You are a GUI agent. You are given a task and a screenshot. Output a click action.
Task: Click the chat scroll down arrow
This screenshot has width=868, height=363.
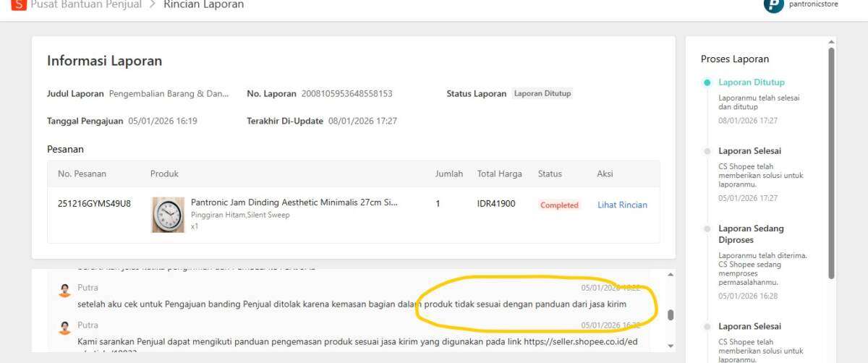coord(670,346)
